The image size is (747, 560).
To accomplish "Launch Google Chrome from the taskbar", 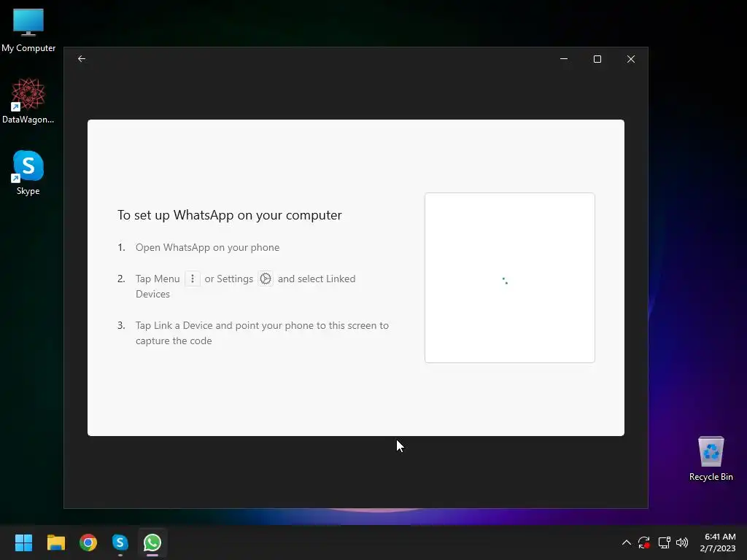I will pos(88,542).
